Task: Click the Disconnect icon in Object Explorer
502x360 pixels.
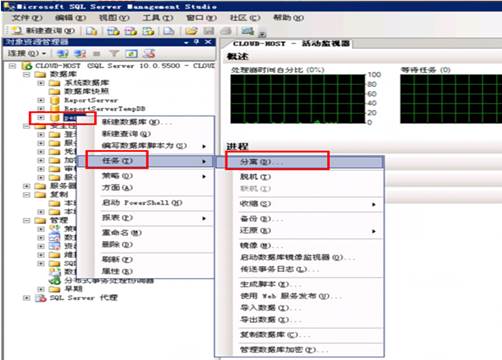Action: tap(80, 53)
